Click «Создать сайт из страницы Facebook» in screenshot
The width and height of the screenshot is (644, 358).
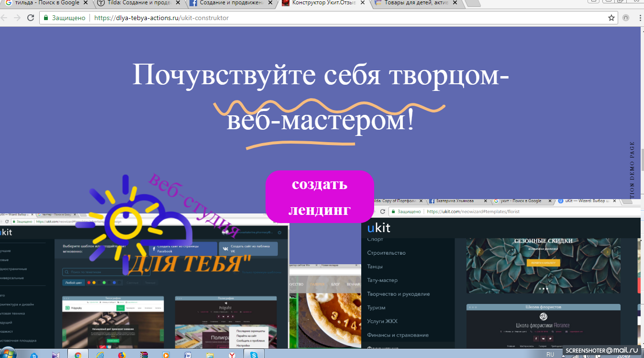183,248
